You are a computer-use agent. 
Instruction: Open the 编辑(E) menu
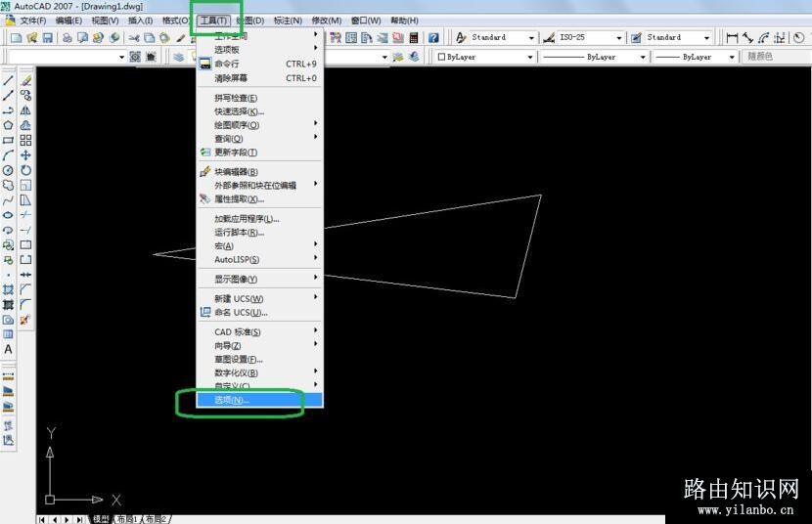[x=68, y=21]
